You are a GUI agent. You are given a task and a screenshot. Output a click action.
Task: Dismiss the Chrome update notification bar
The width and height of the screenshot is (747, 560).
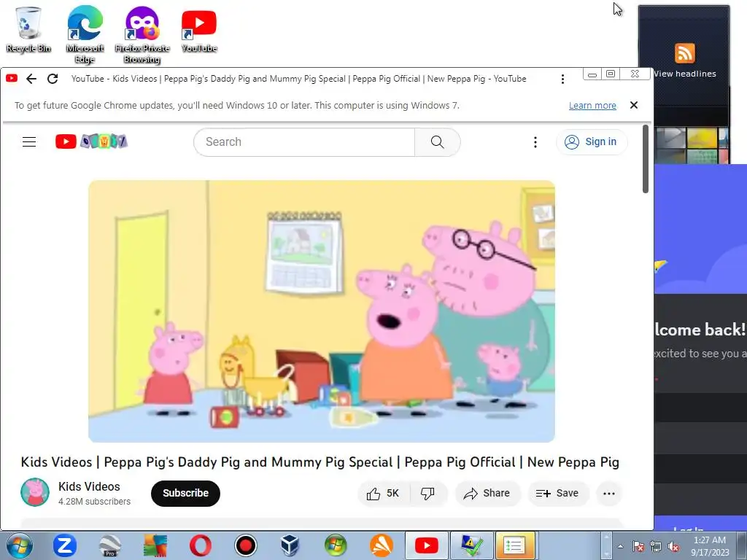634,105
